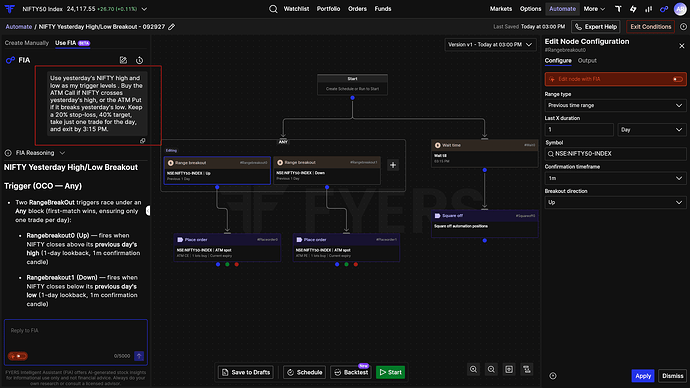Click circle icon at bottom of config panel
Image resolution: width=690 pixels, height=388 pixels.
click(x=553, y=376)
